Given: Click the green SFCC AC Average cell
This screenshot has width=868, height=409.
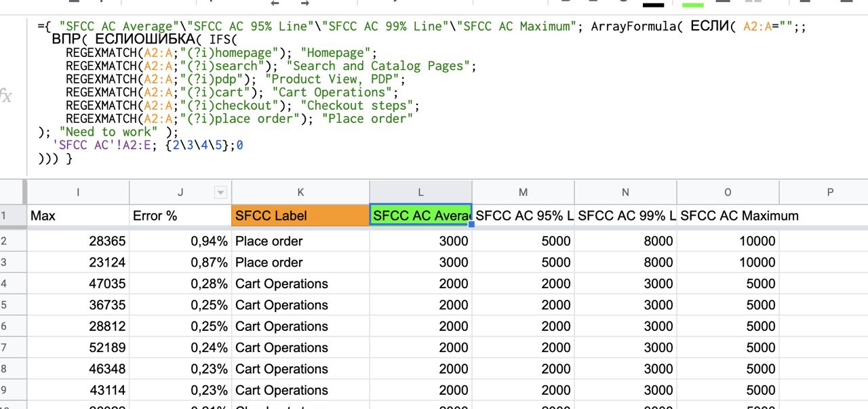Looking at the screenshot, I should point(420,216).
